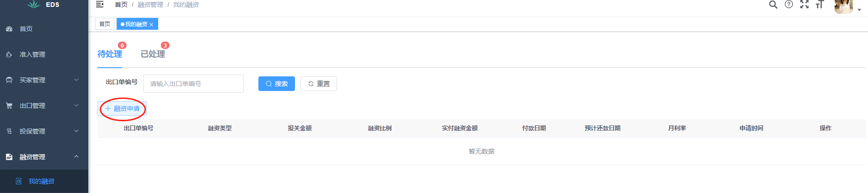This screenshot has width=868, height=193.
Task: Toggle fullscreen with the expand icon
Action: [x=804, y=5]
